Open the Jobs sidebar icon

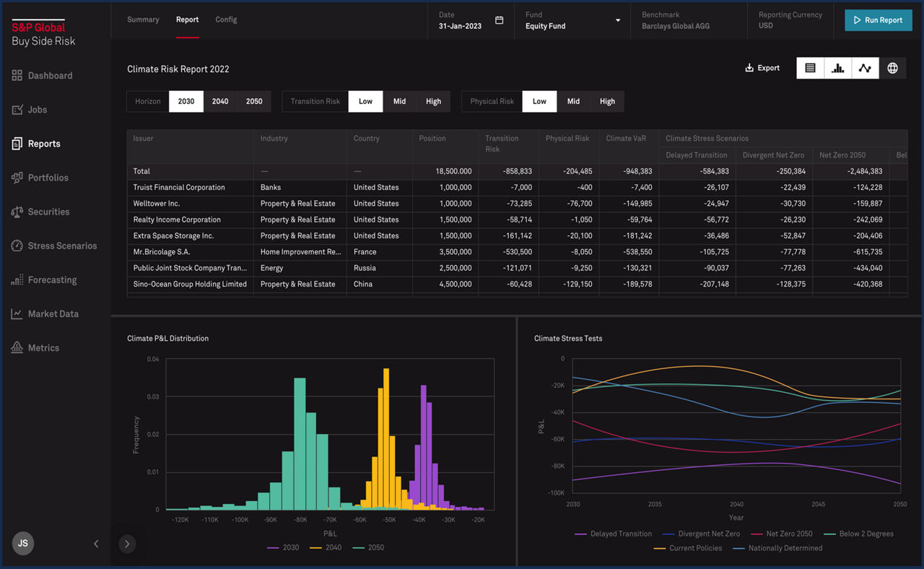click(x=17, y=110)
